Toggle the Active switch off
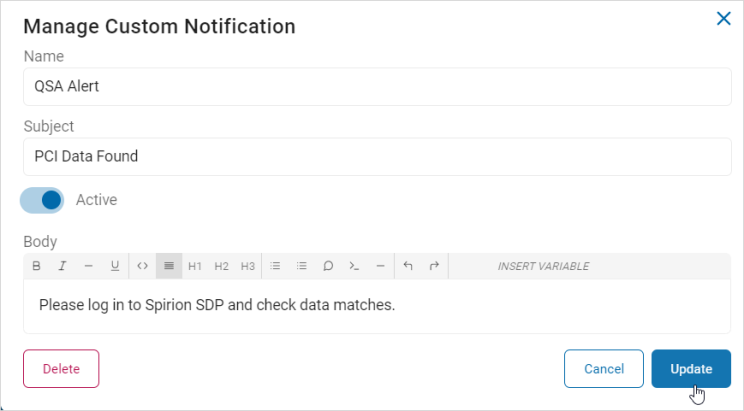Viewport: 744px width, 411px height. point(42,200)
